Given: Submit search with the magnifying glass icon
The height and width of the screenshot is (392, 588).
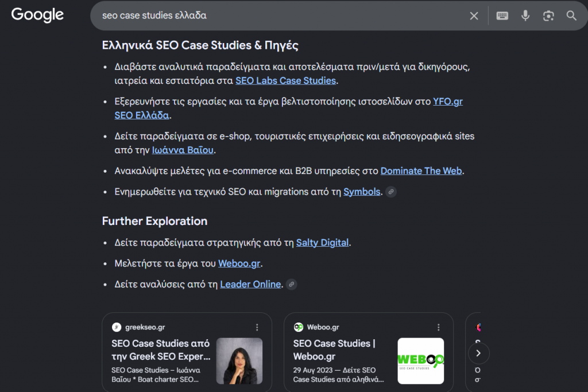Looking at the screenshot, I should 571,15.
